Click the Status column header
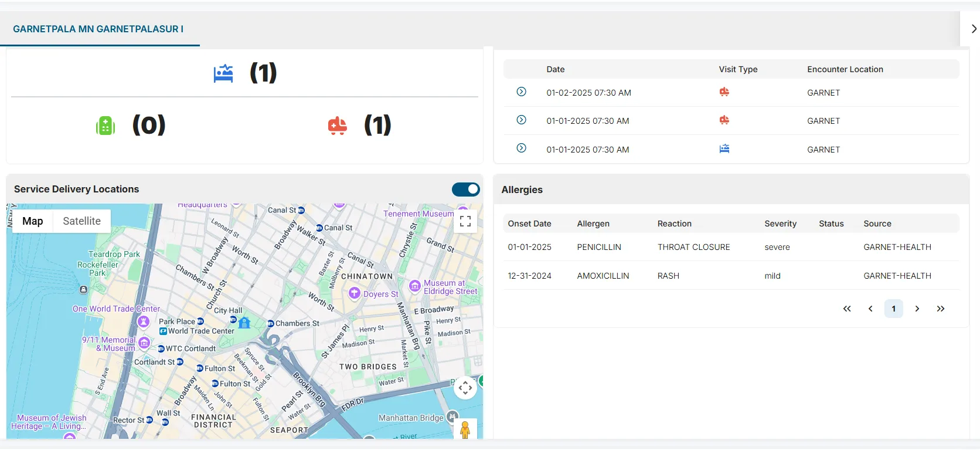The width and height of the screenshot is (980, 450). pos(831,224)
